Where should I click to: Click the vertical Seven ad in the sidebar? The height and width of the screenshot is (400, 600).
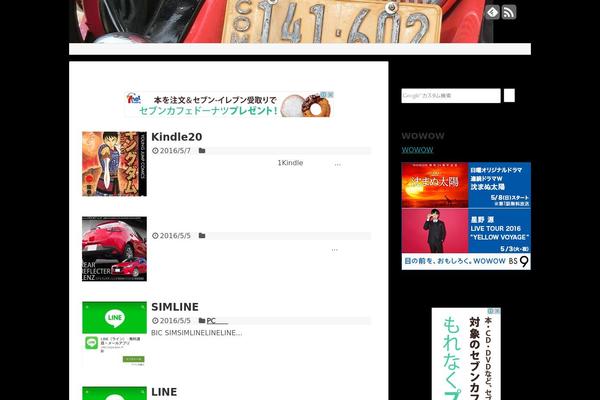pos(466,354)
